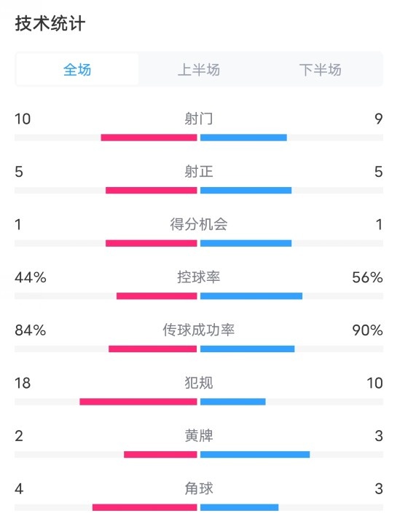Image resolution: width=400 pixels, height=532 pixels.
Task: Select the 全场 full match tab
Action: pos(77,70)
